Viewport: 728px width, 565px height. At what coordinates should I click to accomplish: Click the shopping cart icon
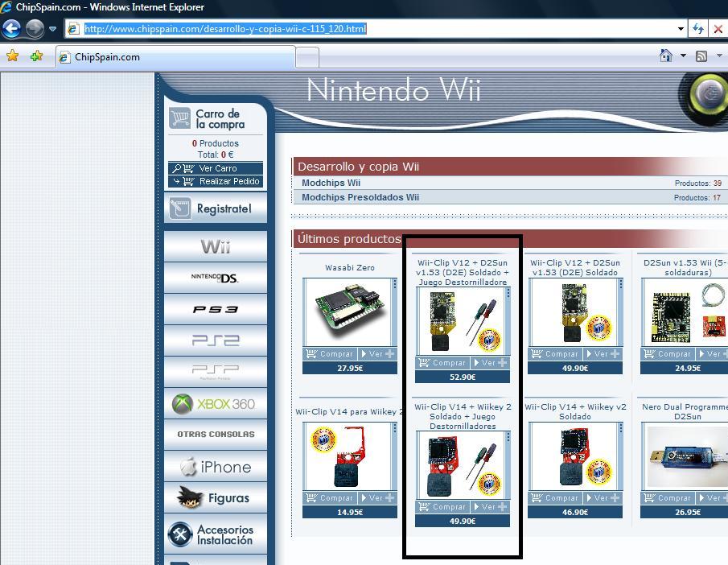179,118
